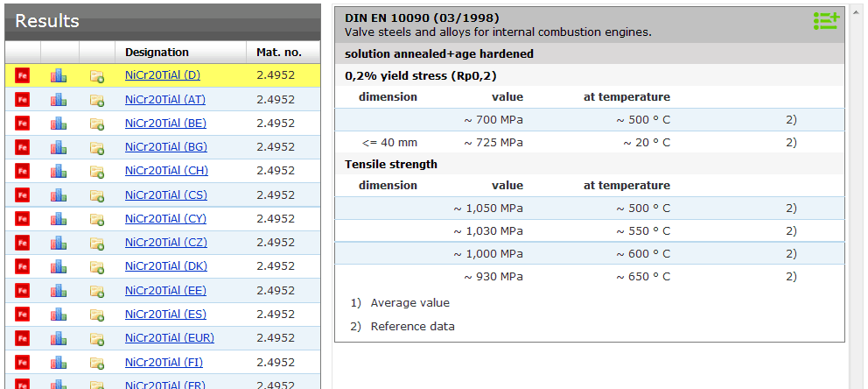Open the bar chart icon for NiCr20TiAl (CH)
This screenshot has width=868, height=389.
[x=59, y=171]
